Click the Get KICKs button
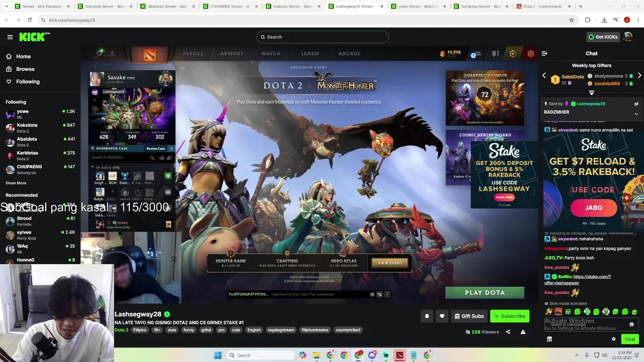This screenshot has height=362, width=644. pyautogui.click(x=602, y=37)
